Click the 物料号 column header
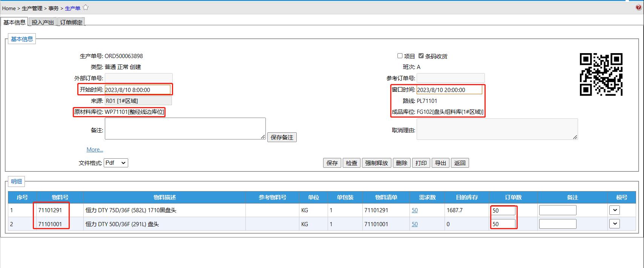 click(x=60, y=197)
